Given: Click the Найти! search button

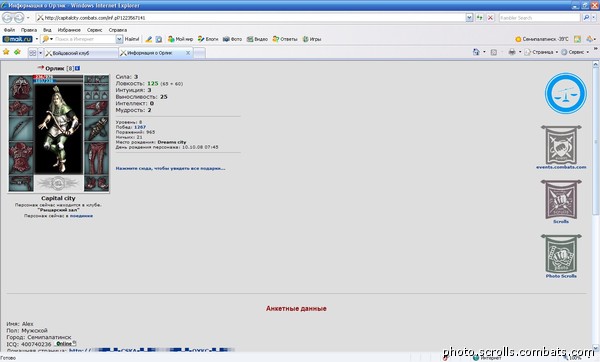Looking at the screenshot, I should (x=132, y=39).
